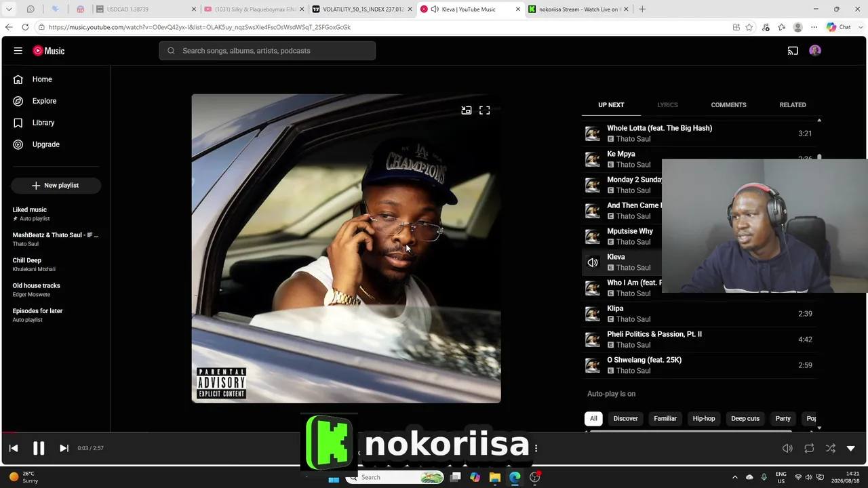Viewport: 868px width, 488px height.
Task: Open Episodes for later playlist
Action: [x=56, y=314]
